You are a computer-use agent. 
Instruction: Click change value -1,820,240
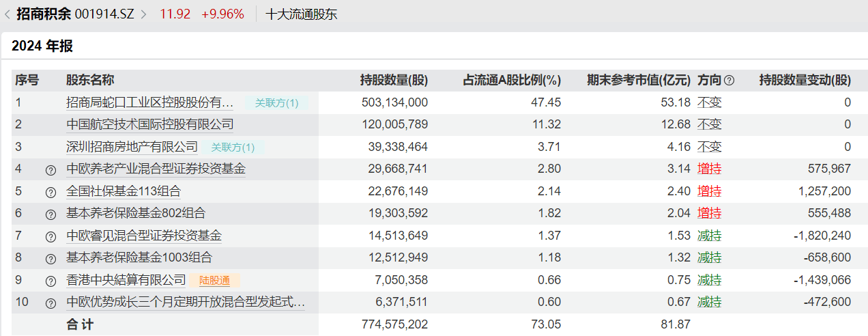point(822,236)
